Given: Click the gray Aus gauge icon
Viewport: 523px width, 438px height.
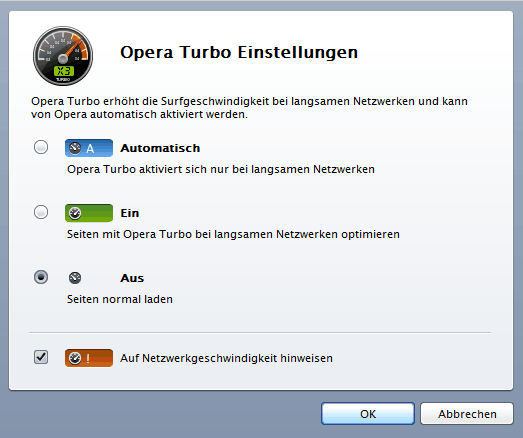Looking at the screenshot, I should [75, 278].
